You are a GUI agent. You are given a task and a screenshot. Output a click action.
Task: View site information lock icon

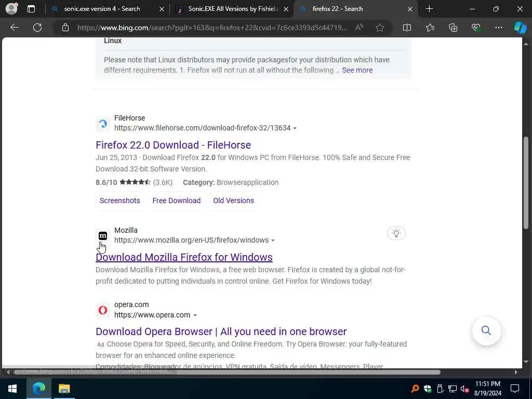coord(65,28)
